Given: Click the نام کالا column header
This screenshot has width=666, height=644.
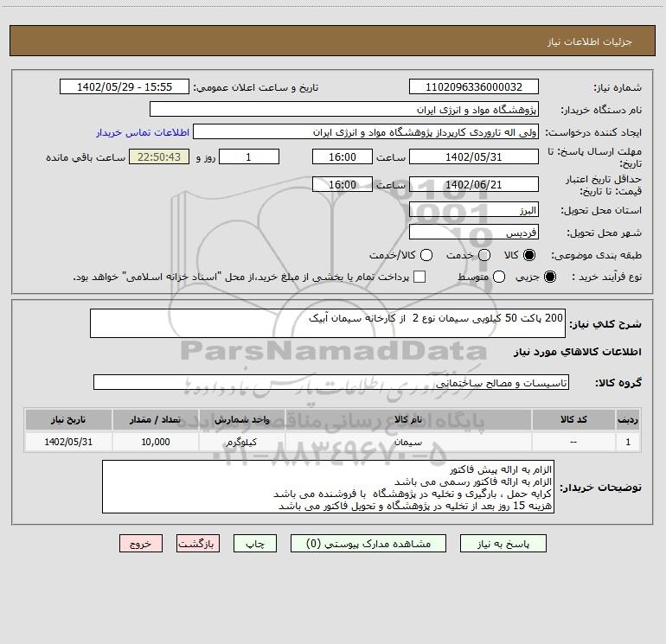Looking at the screenshot, I should coord(408,420).
